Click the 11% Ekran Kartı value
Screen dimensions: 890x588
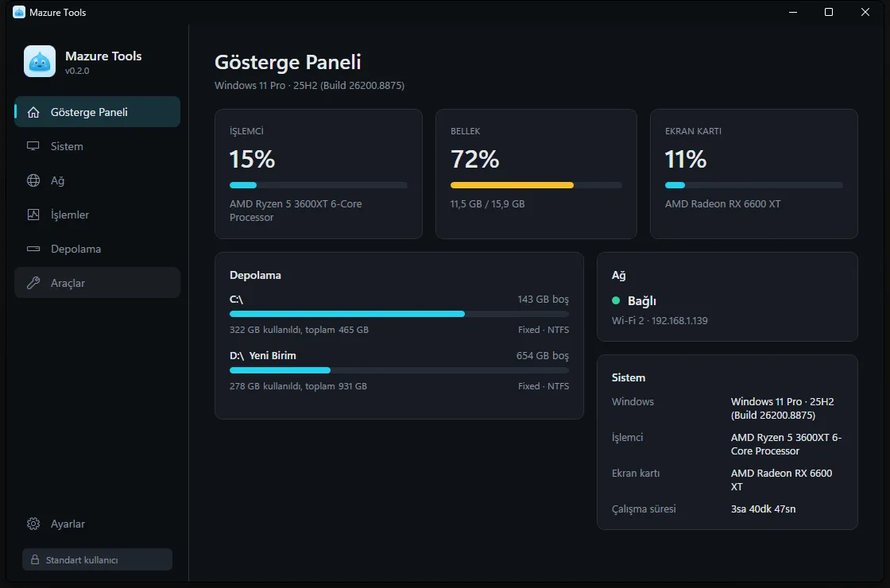686,160
